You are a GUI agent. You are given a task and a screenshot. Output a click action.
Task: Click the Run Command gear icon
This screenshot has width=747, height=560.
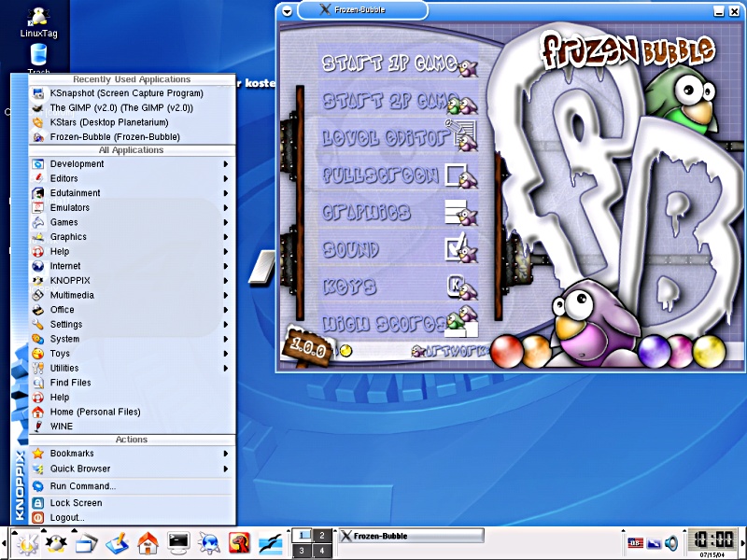click(x=38, y=486)
